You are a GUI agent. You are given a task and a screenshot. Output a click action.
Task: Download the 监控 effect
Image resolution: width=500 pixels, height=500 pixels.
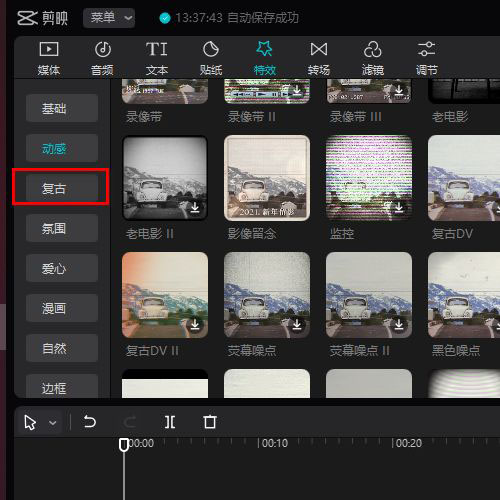coord(399,208)
